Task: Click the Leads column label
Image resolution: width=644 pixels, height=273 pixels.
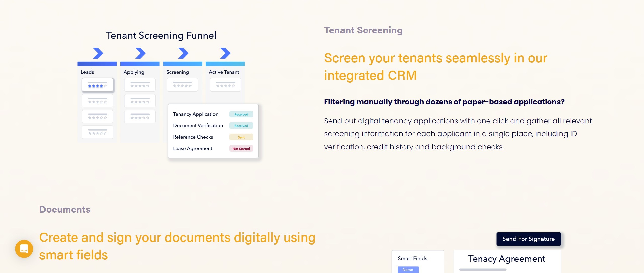Action: [x=87, y=72]
